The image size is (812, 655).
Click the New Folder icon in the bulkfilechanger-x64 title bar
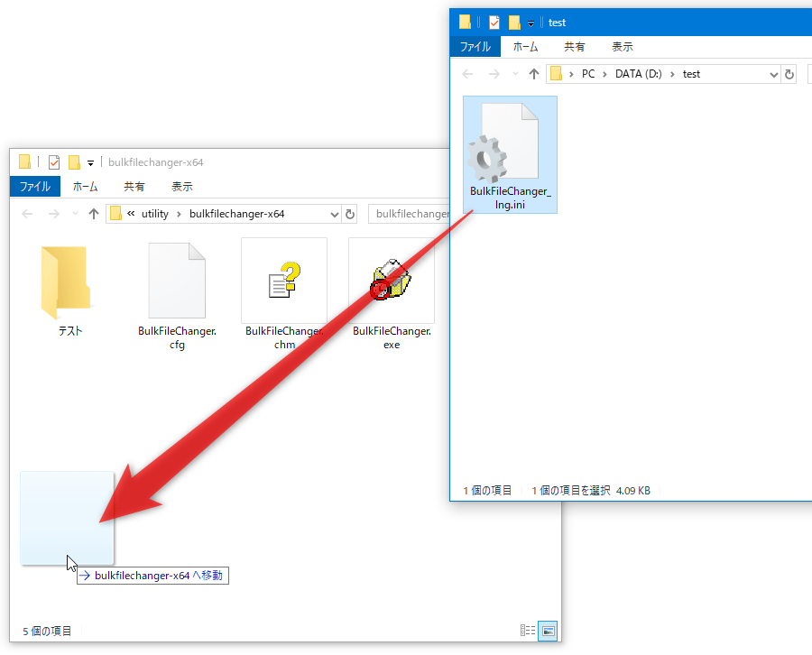pos(74,162)
